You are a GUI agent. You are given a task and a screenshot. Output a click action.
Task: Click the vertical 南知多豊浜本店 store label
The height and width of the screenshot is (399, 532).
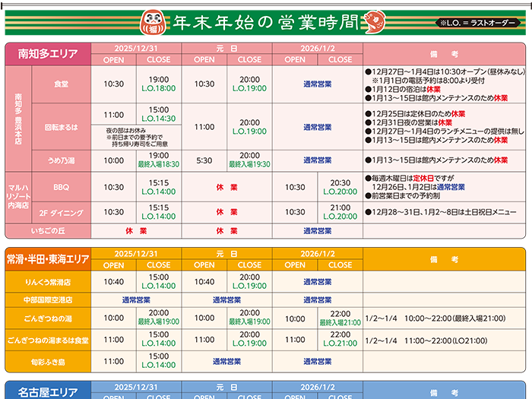(18, 118)
